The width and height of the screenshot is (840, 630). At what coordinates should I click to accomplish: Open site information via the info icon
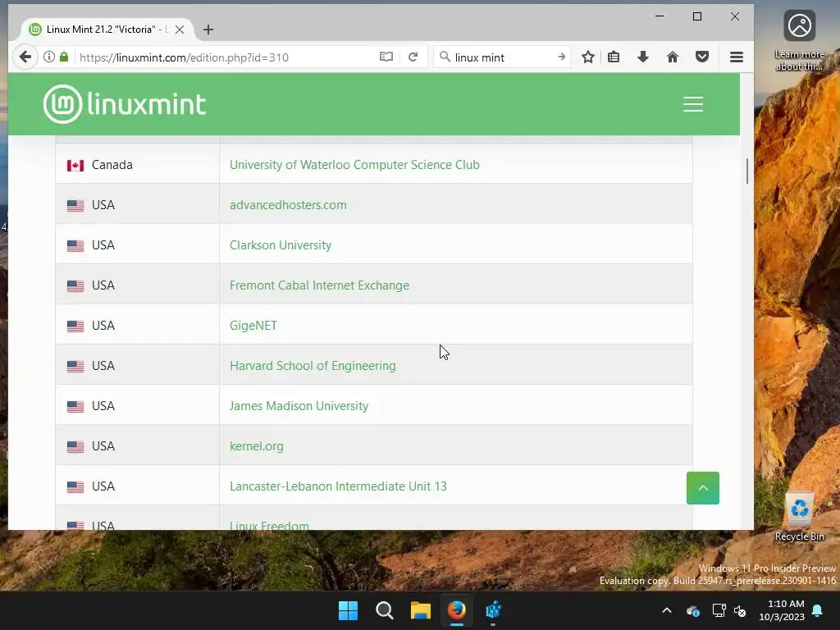pos(48,57)
